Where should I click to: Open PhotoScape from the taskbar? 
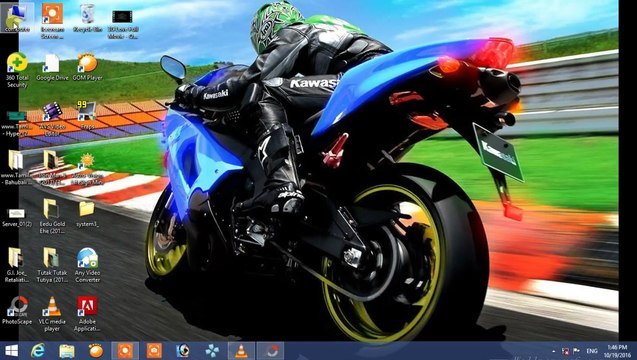[271, 351]
